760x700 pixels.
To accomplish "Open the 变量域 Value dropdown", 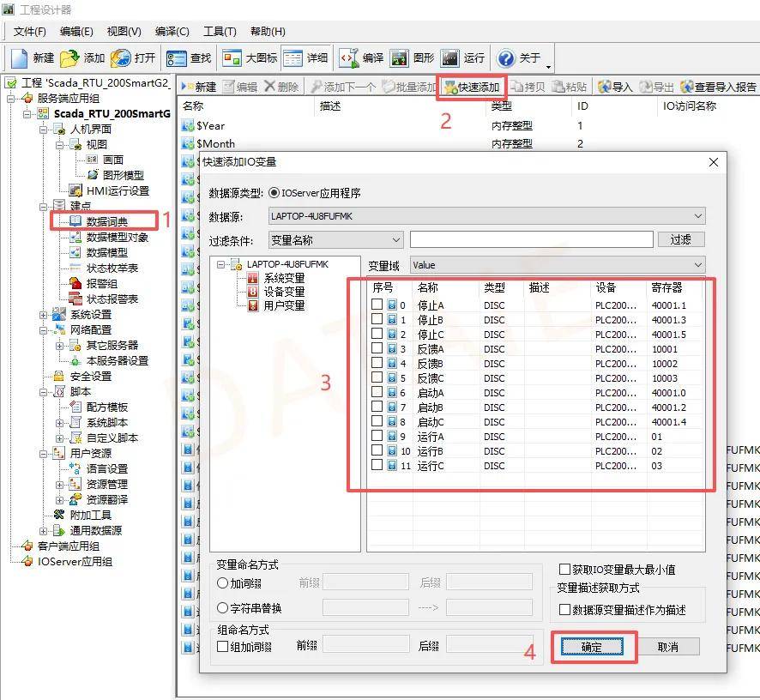I will point(558,265).
